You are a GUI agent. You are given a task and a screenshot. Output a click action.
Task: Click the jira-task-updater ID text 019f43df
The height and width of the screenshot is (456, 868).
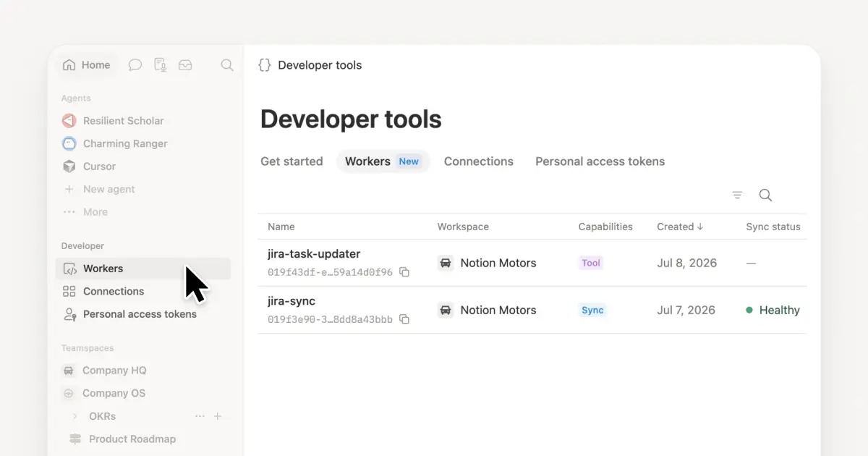(330, 272)
